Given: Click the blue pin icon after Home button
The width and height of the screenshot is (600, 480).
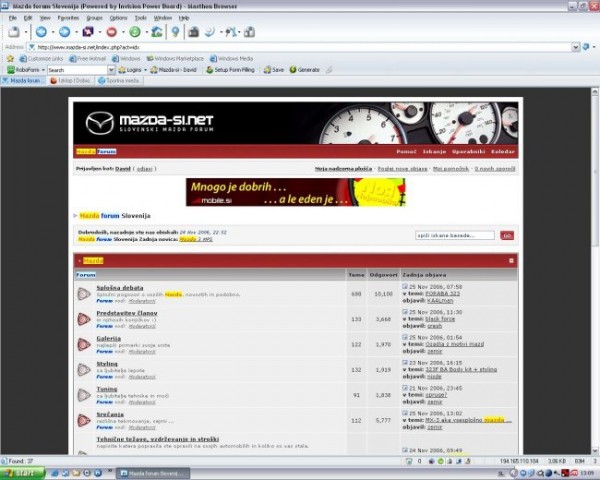Looking at the screenshot, I should point(175,32).
